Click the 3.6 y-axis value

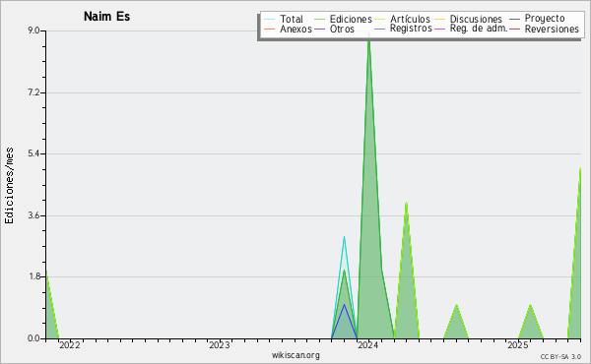(x=33, y=215)
